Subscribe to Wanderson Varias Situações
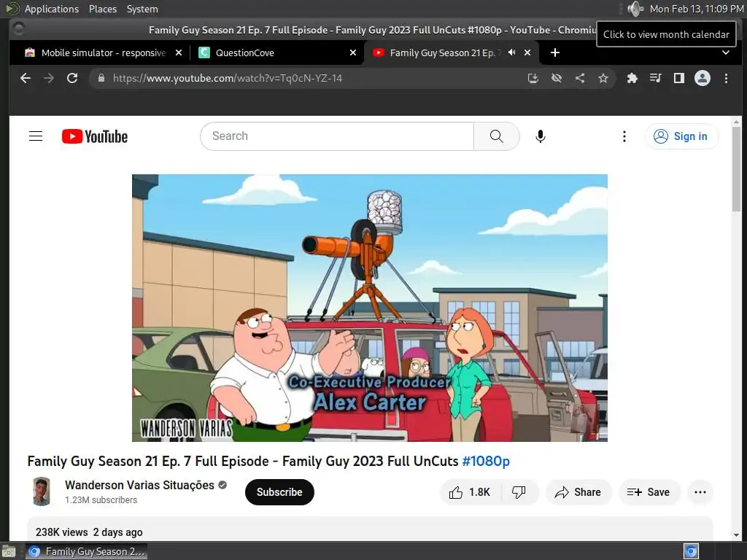 pos(279,492)
